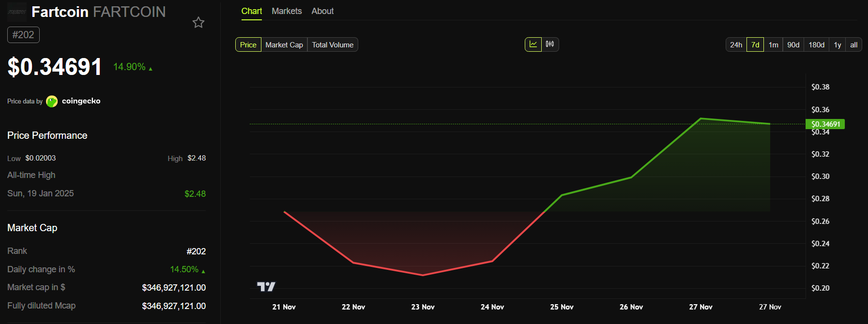This screenshot has height=324, width=868.
Task: Switch to candlestick chart view
Action: pos(550,44)
